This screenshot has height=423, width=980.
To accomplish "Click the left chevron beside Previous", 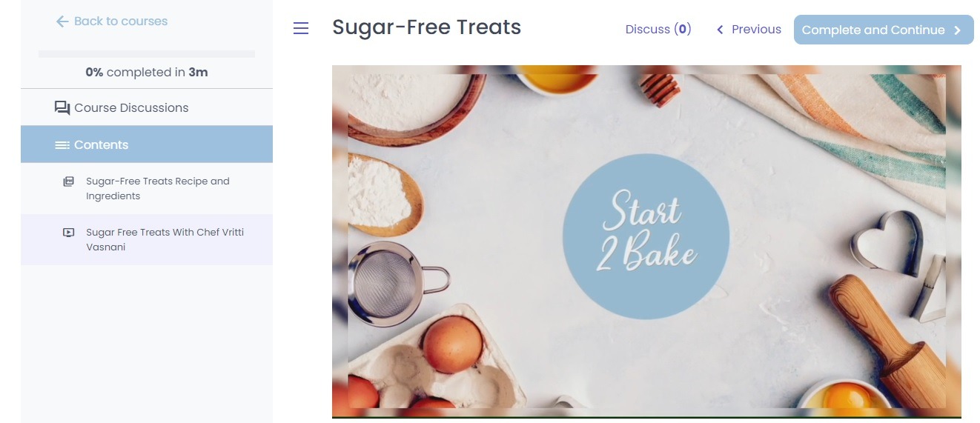I will tap(720, 30).
